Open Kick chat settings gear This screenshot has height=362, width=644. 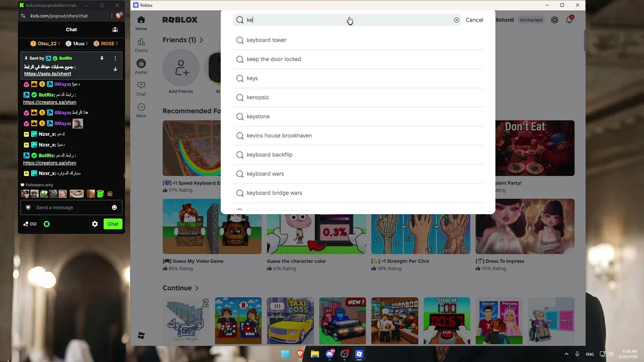pos(95,224)
